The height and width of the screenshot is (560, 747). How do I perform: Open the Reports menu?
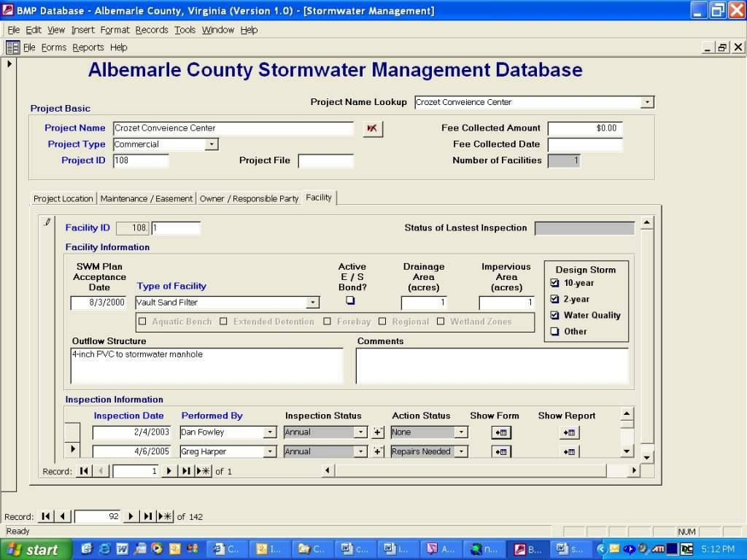88,47
